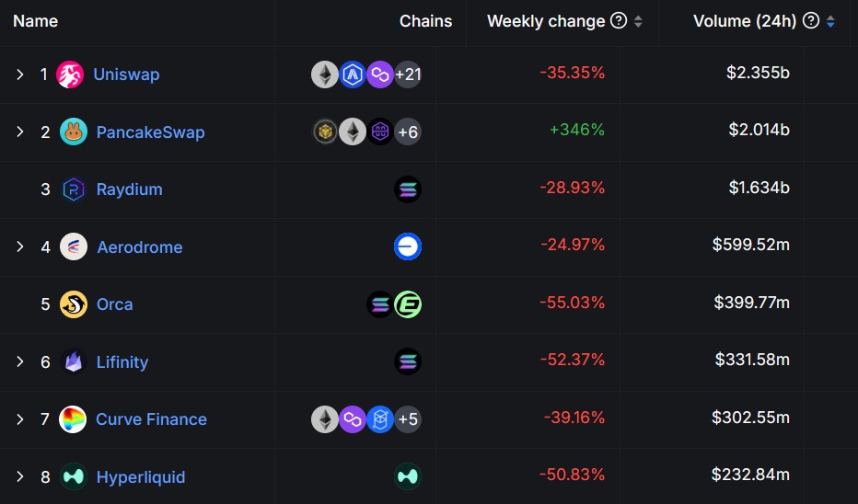The height and width of the screenshot is (504, 858).
Task: Click the Curve Finance rainbow logo
Action: click(x=73, y=419)
